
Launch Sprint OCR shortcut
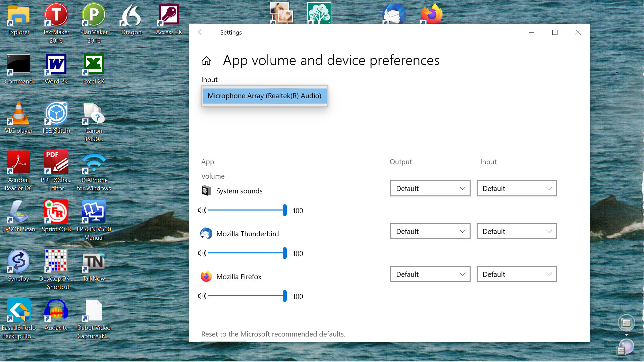point(56,216)
